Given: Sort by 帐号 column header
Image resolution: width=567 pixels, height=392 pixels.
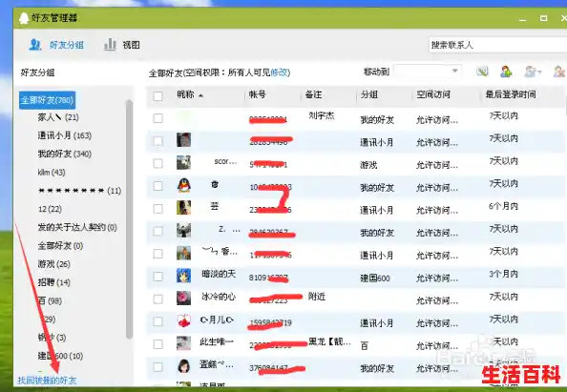Looking at the screenshot, I should point(258,95).
